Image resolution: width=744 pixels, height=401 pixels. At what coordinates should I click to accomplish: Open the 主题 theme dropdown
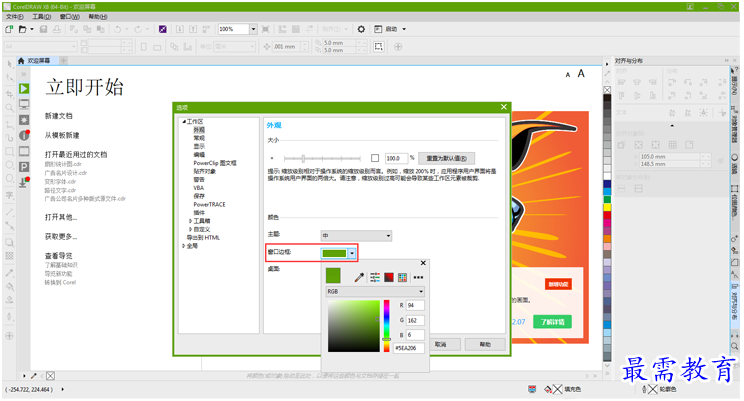[356, 235]
